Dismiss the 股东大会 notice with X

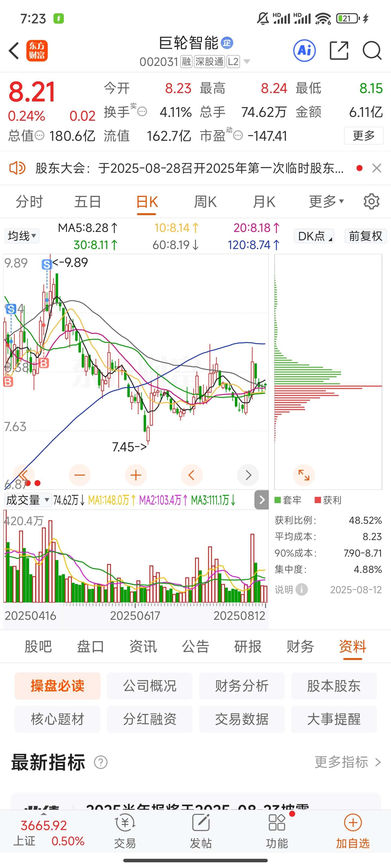(x=377, y=168)
